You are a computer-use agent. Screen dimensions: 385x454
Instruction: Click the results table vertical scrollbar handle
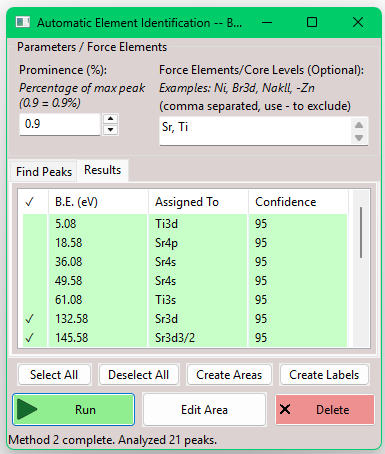coord(361,232)
